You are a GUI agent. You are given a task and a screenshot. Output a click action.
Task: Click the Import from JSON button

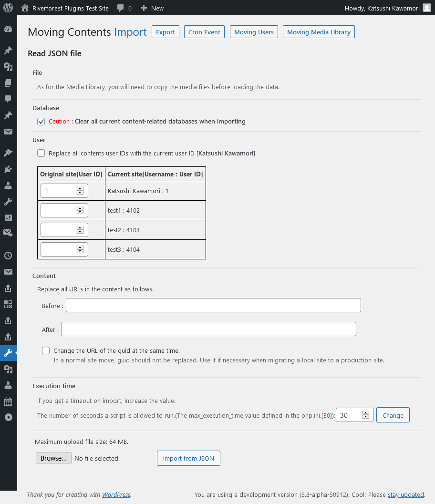point(188,459)
